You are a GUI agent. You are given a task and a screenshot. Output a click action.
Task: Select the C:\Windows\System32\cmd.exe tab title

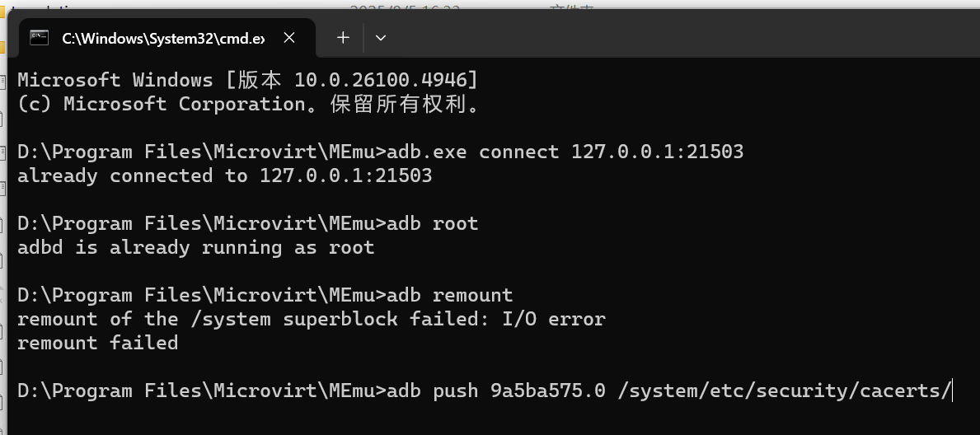[x=163, y=38]
